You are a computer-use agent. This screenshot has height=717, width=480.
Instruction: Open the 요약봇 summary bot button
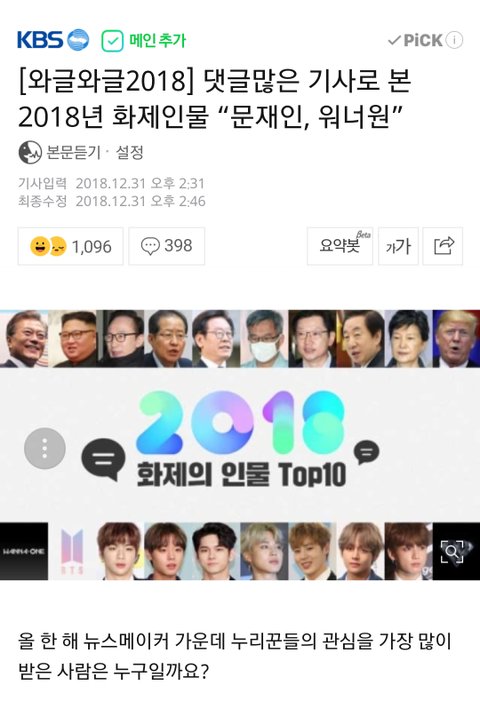pyautogui.click(x=340, y=246)
